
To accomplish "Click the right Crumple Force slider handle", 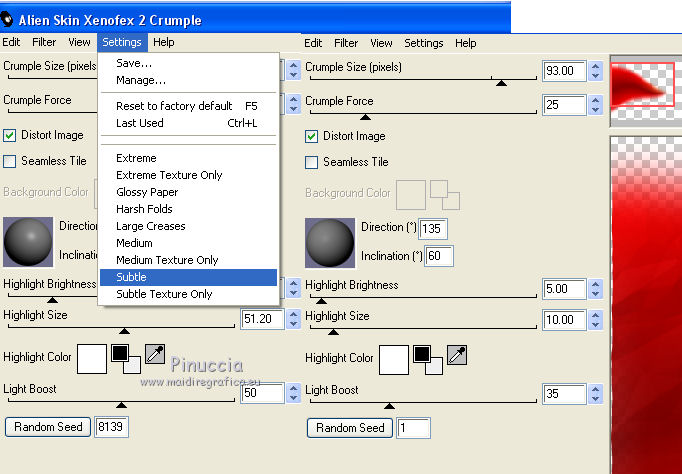I will click(x=365, y=117).
